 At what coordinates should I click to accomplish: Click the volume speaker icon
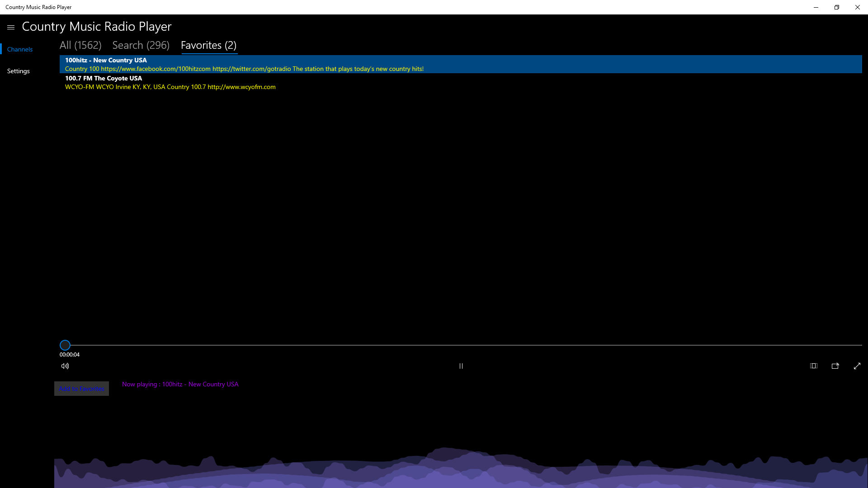click(65, 366)
